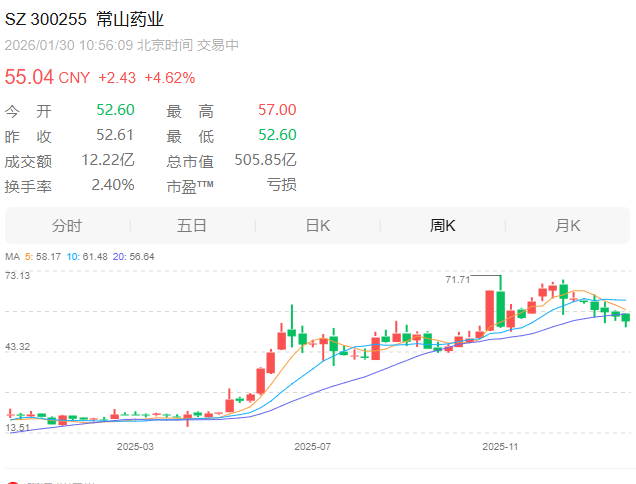Click the timestamp 2026/01/30 10:56:09
The image size is (636, 484).
click(x=69, y=45)
